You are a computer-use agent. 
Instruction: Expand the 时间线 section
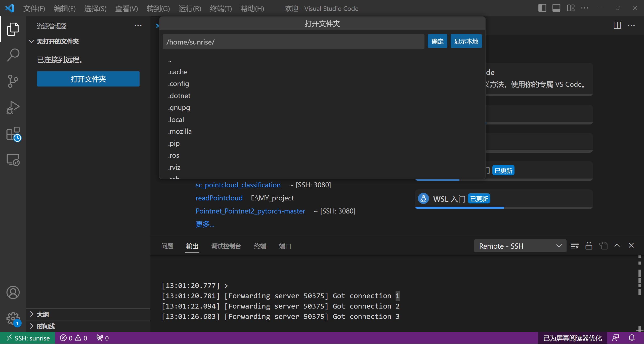[x=88, y=326]
